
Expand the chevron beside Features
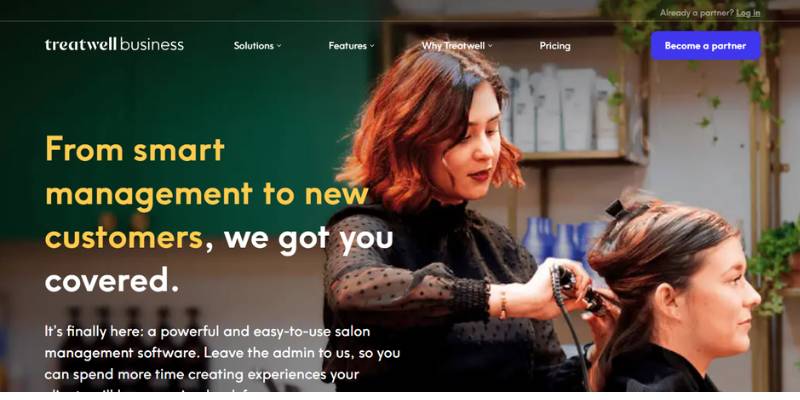click(372, 46)
